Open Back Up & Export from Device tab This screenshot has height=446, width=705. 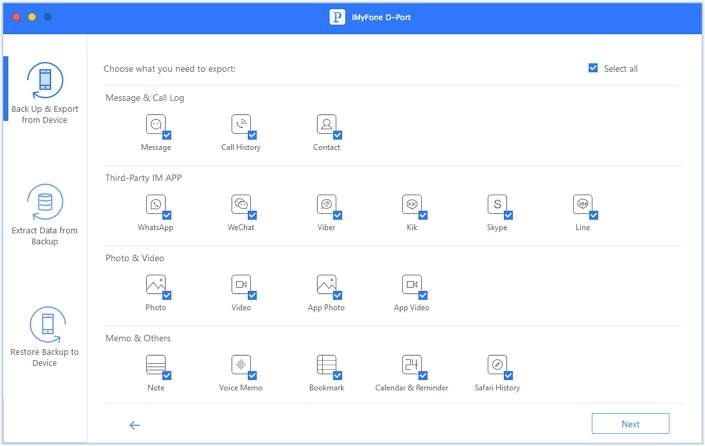tap(45, 94)
